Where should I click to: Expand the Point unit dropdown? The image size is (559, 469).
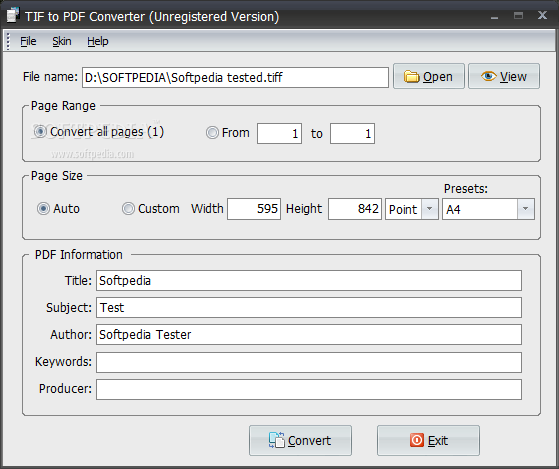pyautogui.click(x=430, y=209)
